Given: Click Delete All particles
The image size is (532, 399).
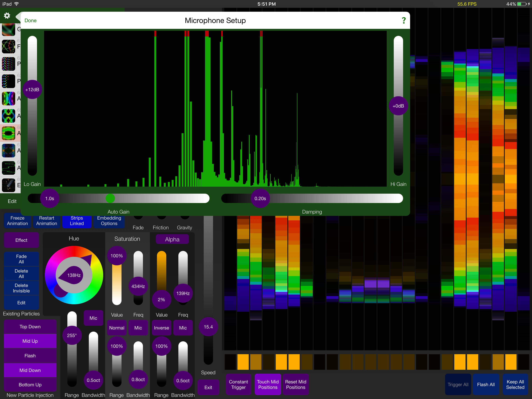Looking at the screenshot, I should pos(21,274).
